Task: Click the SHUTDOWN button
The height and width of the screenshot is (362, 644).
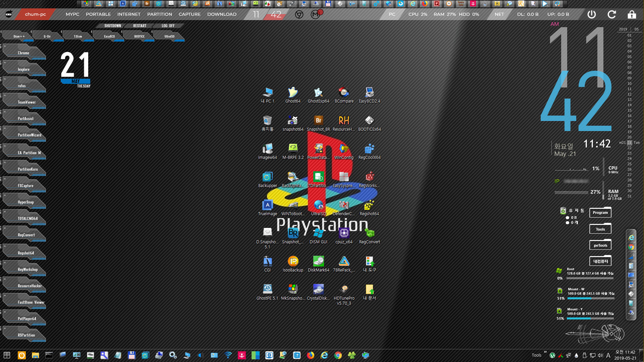Action: pyautogui.click(x=112, y=26)
